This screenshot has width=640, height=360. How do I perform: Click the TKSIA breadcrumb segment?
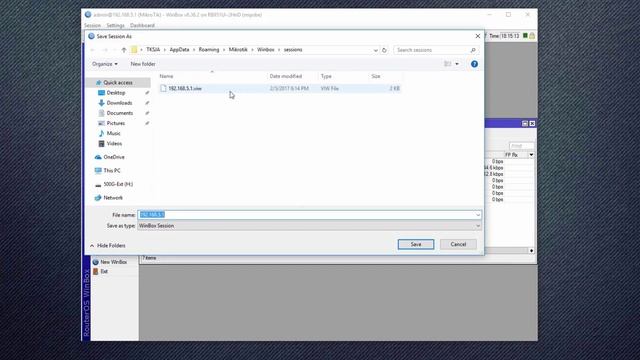click(153, 50)
